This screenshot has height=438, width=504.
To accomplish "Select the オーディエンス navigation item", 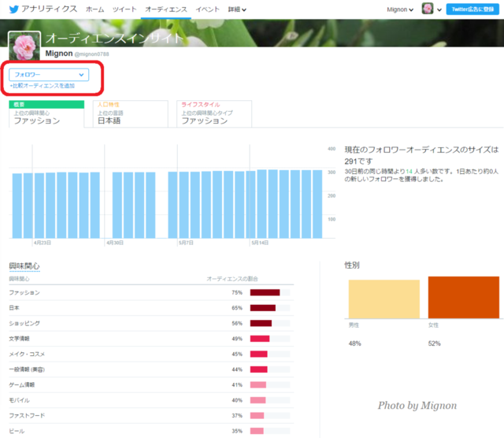I will 165,9.
